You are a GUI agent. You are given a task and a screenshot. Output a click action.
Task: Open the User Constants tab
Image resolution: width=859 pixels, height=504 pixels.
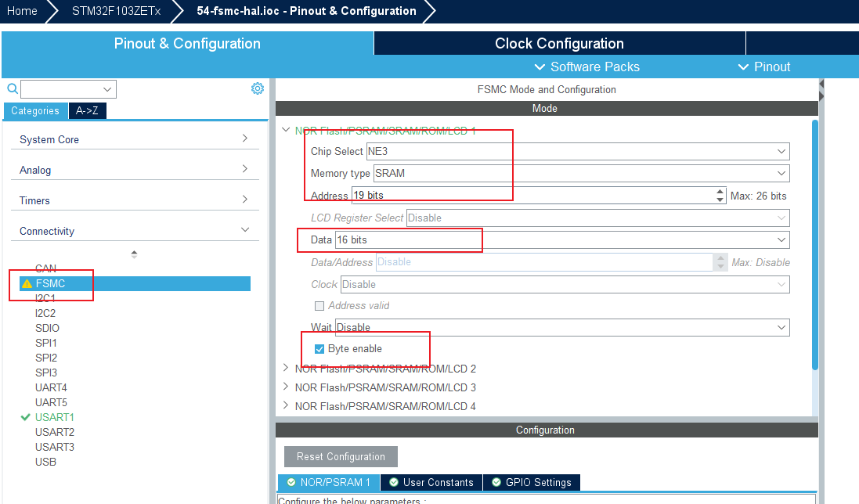click(431, 482)
